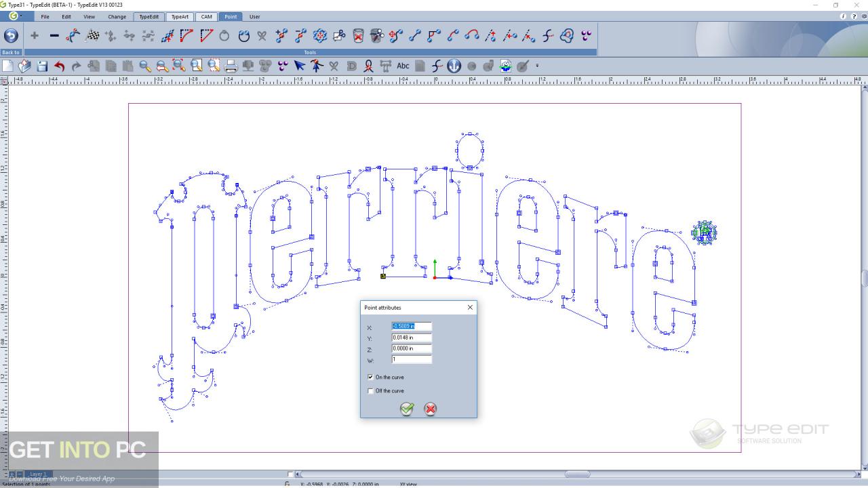Cancel point attributes with red X
Image resolution: width=868 pixels, height=488 pixels.
coord(430,409)
